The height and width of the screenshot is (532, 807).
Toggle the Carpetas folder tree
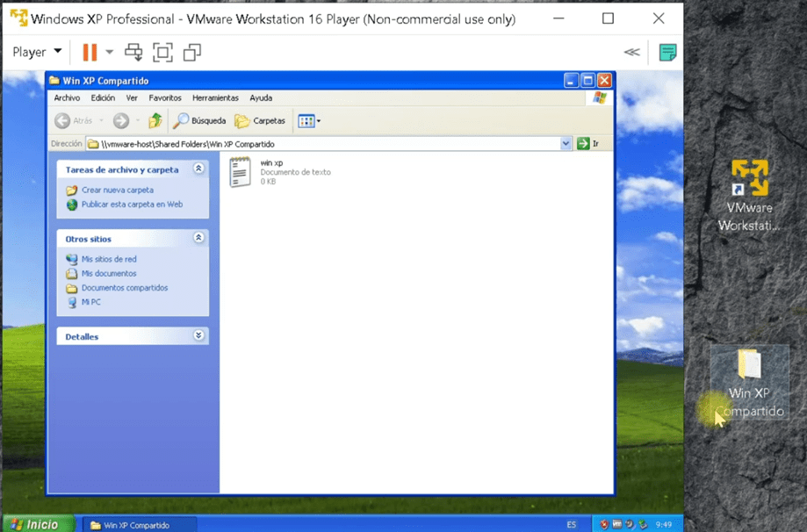[x=260, y=121]
